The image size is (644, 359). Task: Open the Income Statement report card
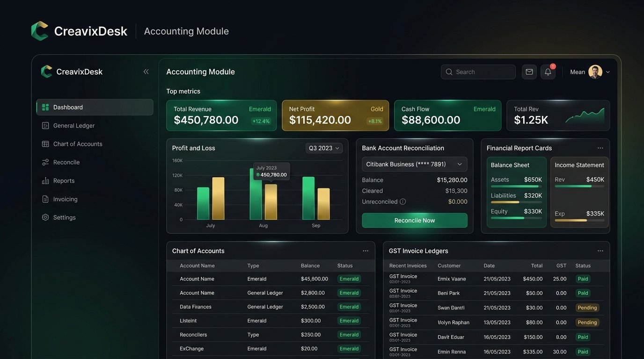pyautogui.click(x=579, y=192)
